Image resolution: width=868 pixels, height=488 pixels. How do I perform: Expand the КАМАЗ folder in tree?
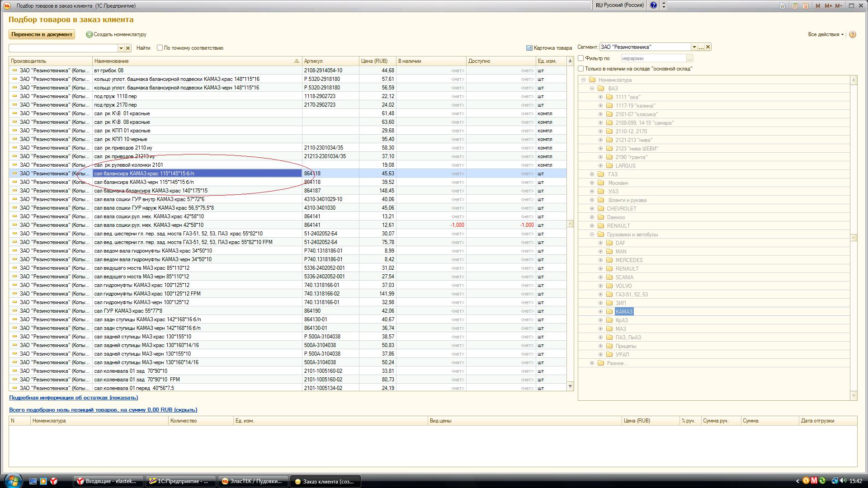[600, 312]
